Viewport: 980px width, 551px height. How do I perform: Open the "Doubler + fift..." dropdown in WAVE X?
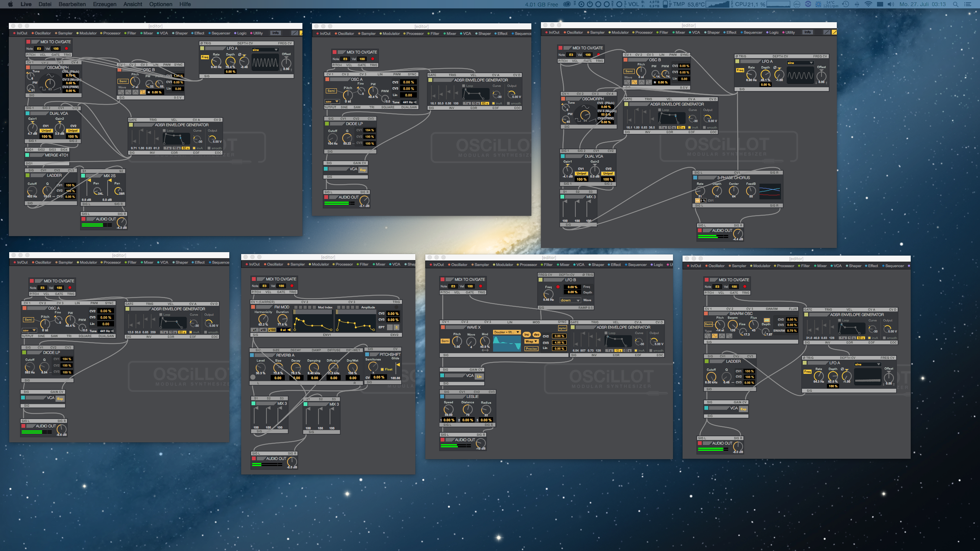tap(507, 332)
